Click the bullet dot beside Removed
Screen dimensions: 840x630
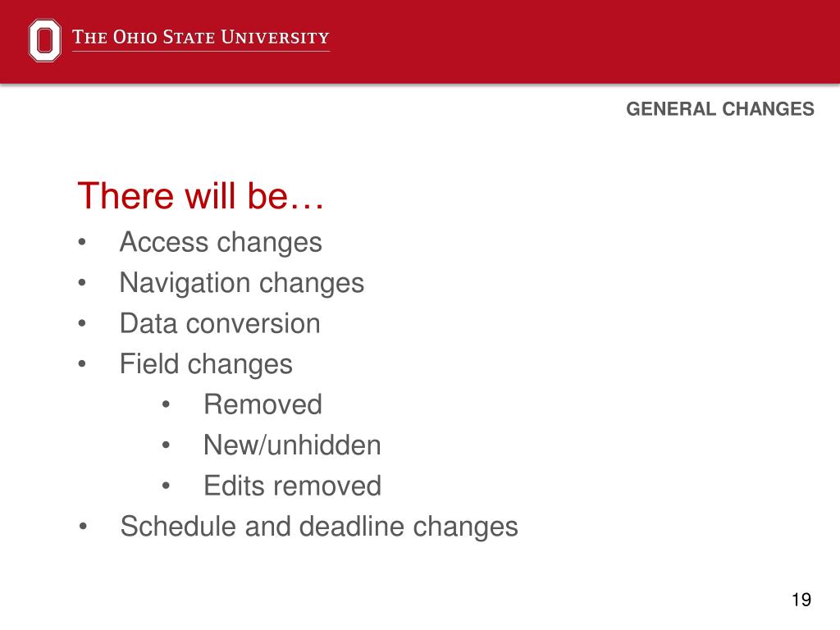click(x=166, y=404)
